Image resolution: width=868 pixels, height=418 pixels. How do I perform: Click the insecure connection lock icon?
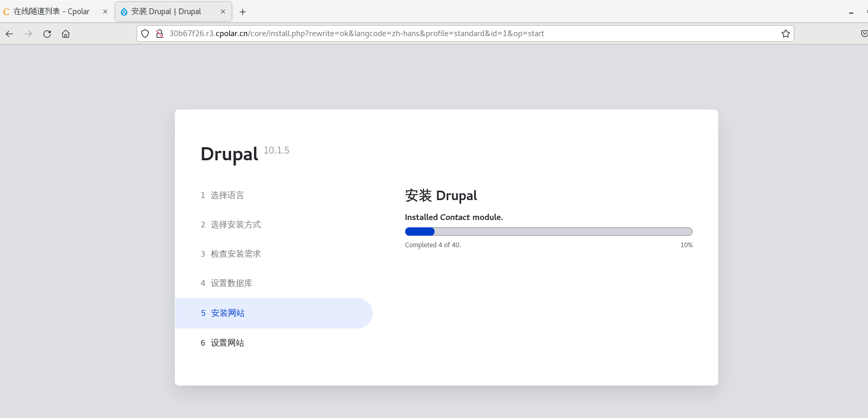[160, 34]
